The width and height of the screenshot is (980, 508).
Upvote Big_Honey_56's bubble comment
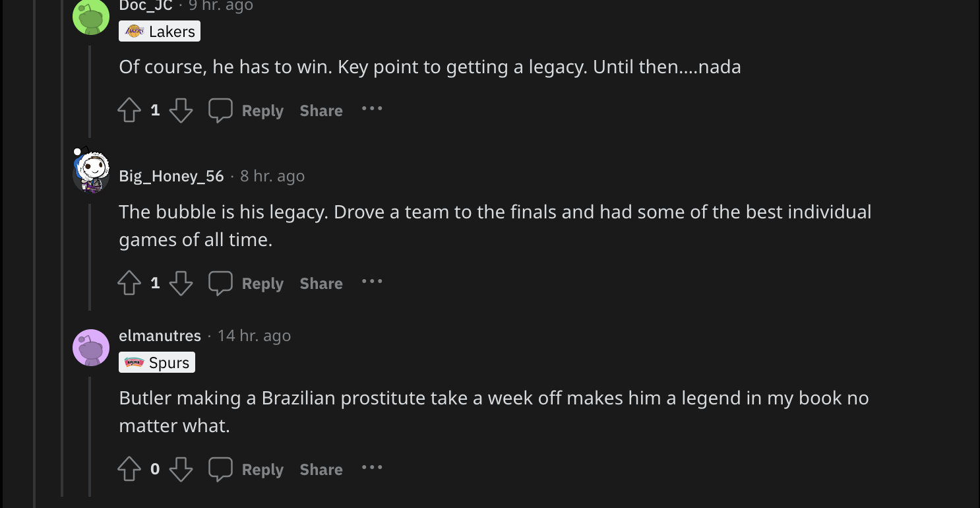(x=129, y=283)
